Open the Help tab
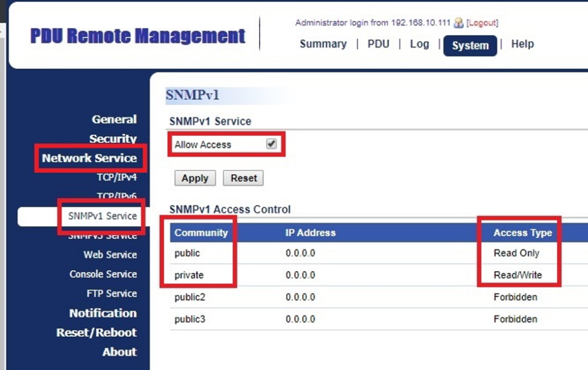 click(523, 44)
